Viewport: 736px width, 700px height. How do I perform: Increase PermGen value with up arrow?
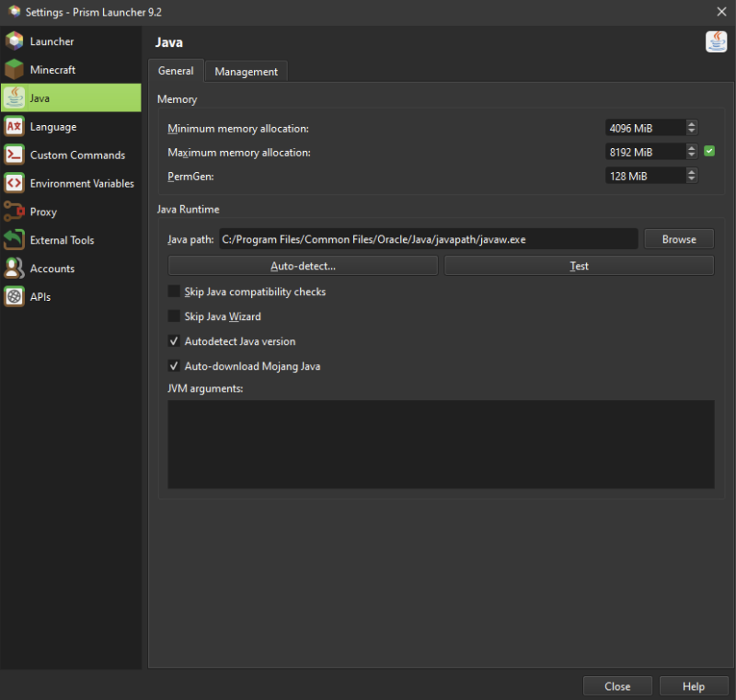click(x=691, y=172)
